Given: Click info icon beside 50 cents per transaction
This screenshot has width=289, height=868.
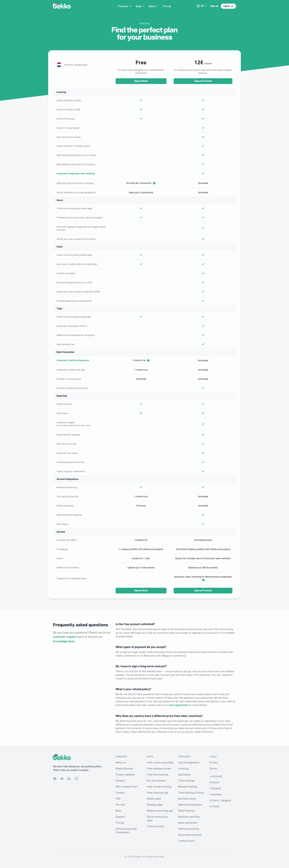Looking at the screenshot, I should [154, 183].
